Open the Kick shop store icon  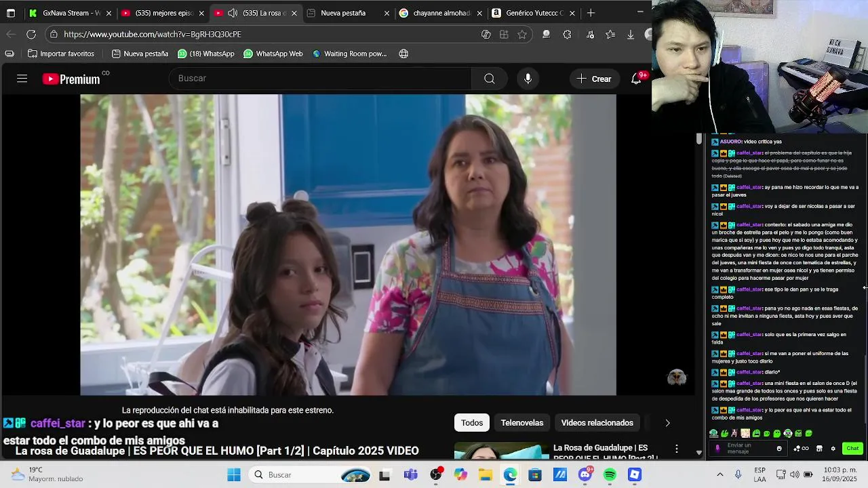click(x=819, y=448)
